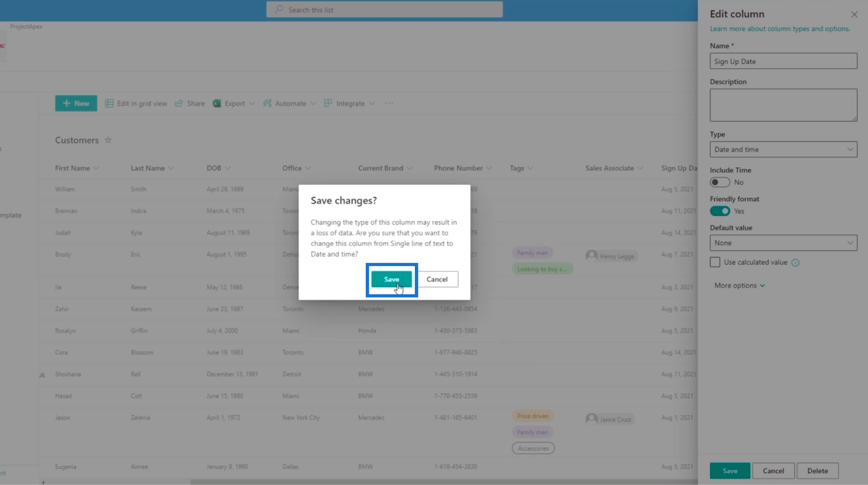Check the Use calculated value box
The image size is (868, 485).
pyautogui.click(x=715, y=262)
